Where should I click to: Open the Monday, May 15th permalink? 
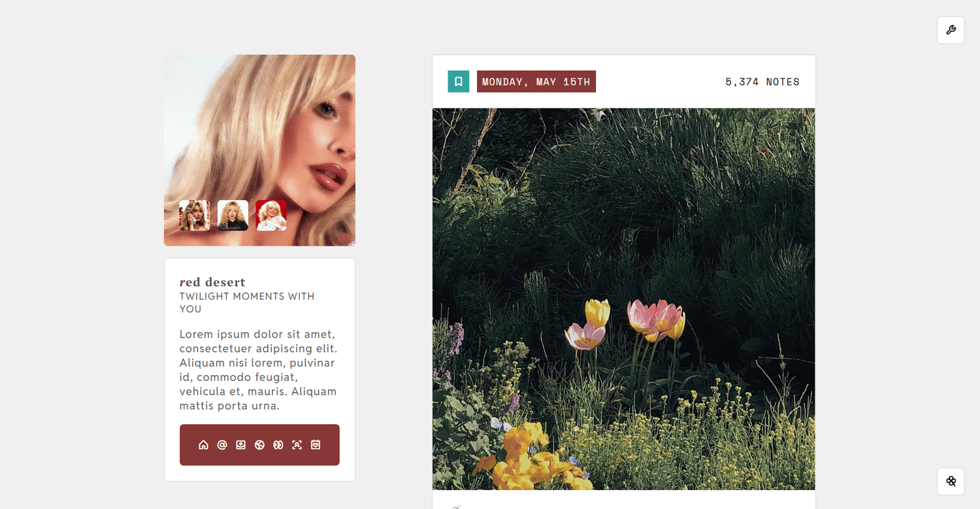point(536,82)
